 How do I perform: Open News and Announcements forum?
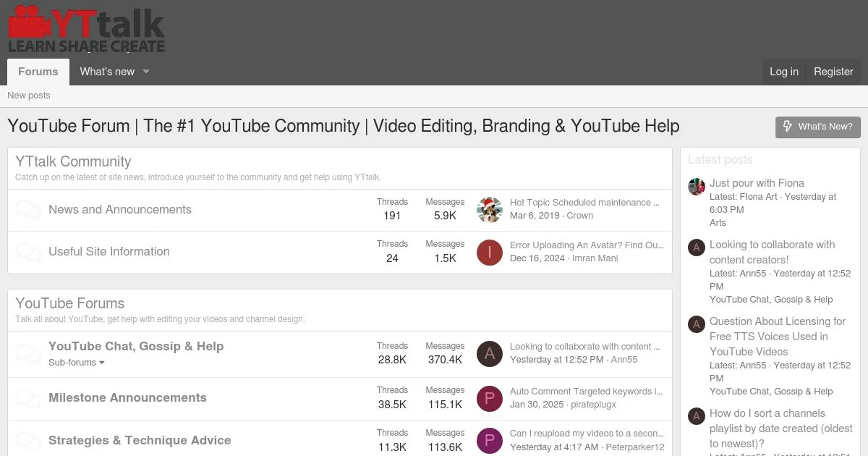[x=120, y=210]
